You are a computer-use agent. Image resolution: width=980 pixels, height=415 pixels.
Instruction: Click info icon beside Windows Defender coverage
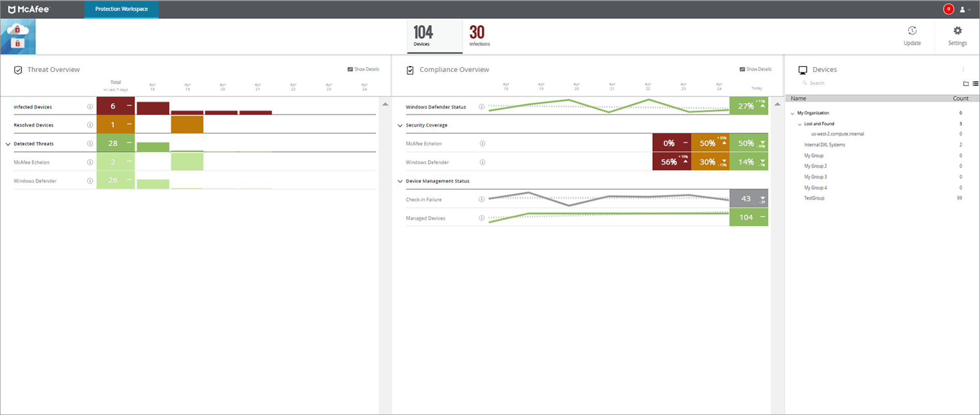click(482, 162)
